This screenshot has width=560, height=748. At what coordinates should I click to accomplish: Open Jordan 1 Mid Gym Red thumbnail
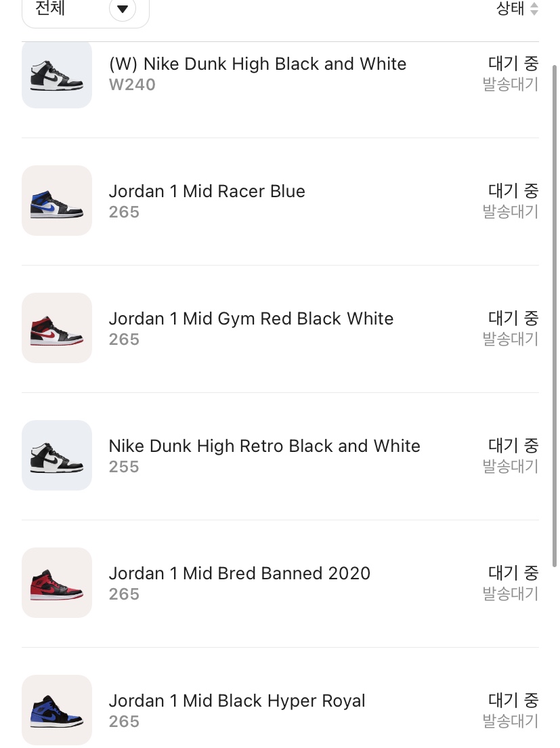click(57, 328)
